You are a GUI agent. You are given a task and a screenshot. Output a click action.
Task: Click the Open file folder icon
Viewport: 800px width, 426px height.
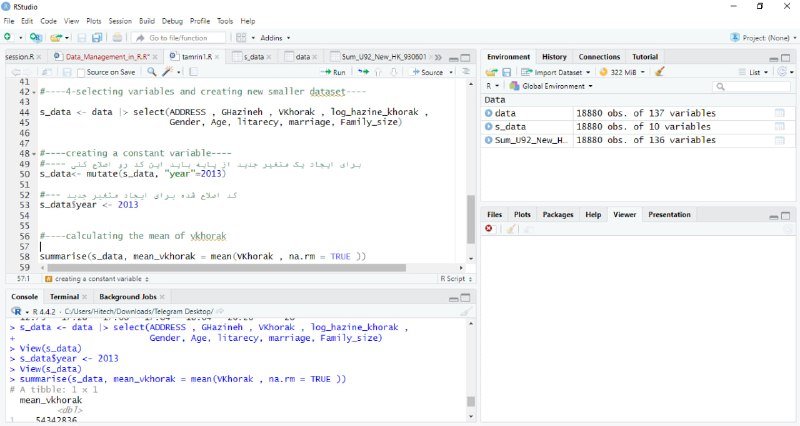tap(56, 38)
